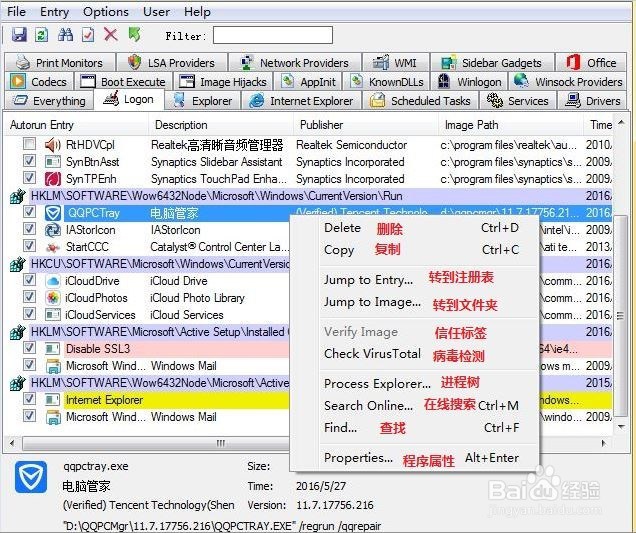Viewport: 636px width, 533px height.
Task: Click the QQPCTray shield icon in list
Action: click(x=53, y=213)
